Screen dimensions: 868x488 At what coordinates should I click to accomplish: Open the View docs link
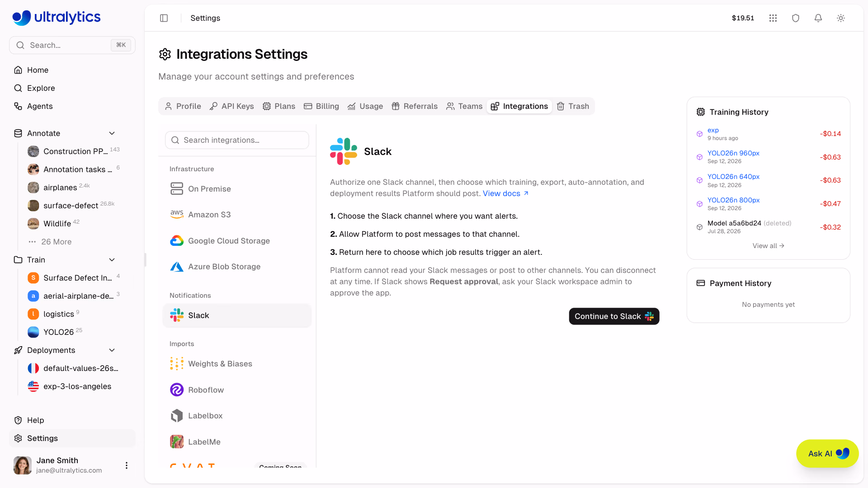505,193
